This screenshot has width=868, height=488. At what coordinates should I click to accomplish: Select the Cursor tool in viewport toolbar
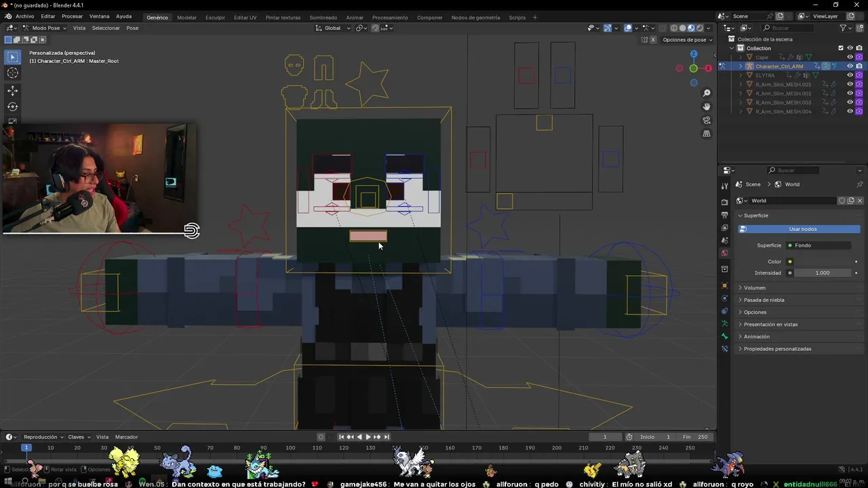coord(13,73)
